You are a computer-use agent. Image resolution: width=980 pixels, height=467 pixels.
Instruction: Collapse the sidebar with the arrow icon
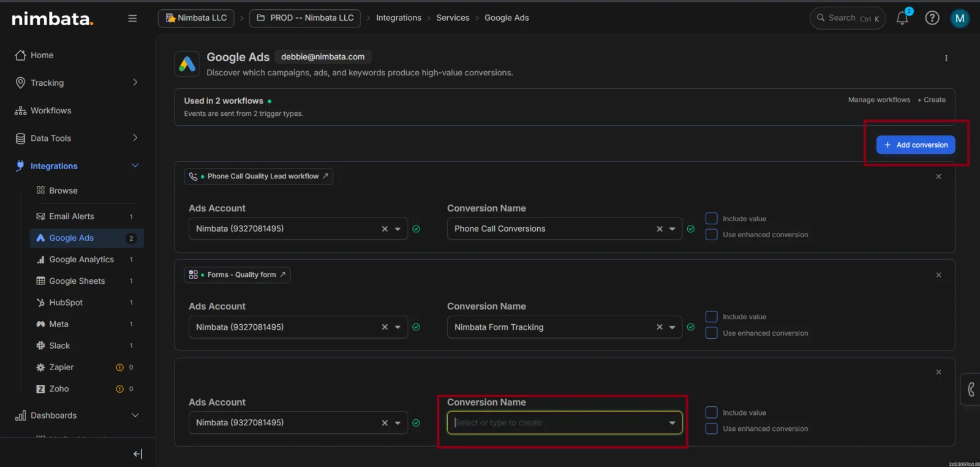click(138, 454)
